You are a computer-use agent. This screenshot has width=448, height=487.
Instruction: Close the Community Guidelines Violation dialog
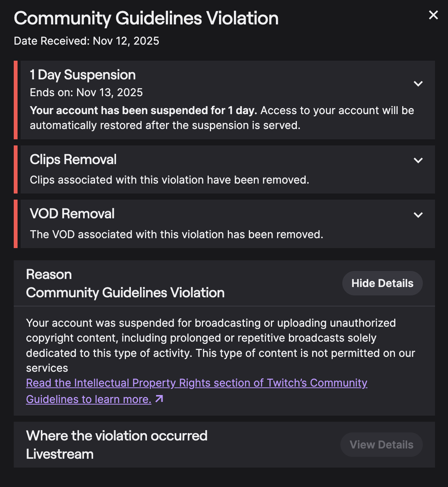433,15
